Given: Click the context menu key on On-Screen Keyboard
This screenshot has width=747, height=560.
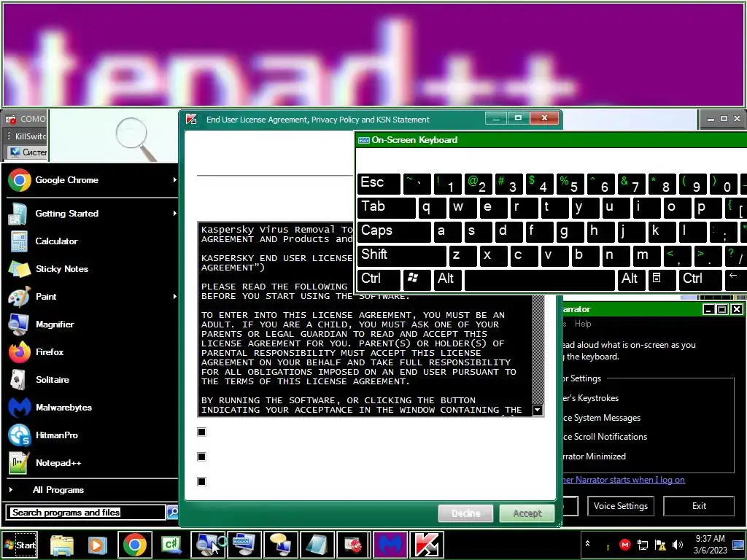Looking at the screenshot, I should (662, 279).
